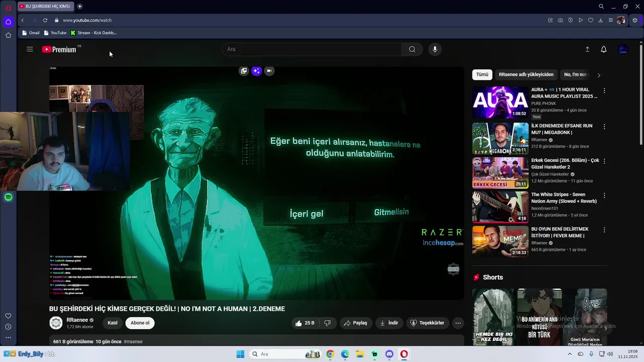The width and height of the screenshot is (644, 362).
Task: Open options for AURA playlist video
Action: tap(604, 90)
